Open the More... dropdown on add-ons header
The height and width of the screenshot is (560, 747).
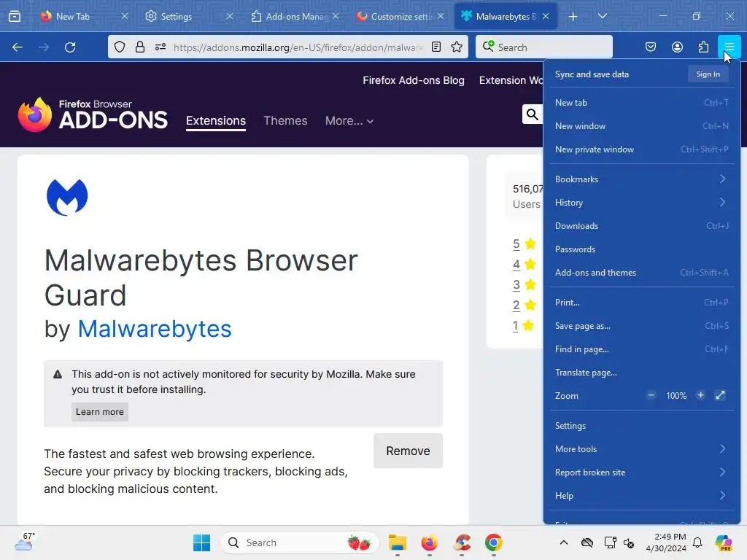tap(349, 121)
